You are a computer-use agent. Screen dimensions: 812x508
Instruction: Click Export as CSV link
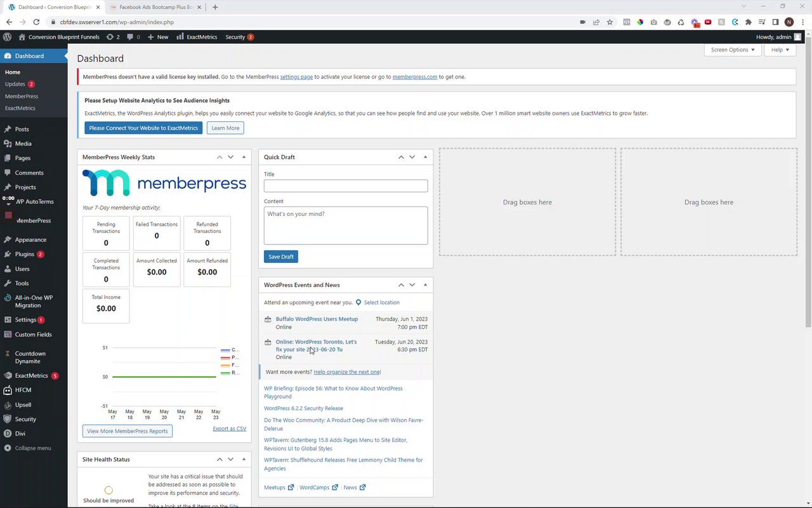point(230,429)
